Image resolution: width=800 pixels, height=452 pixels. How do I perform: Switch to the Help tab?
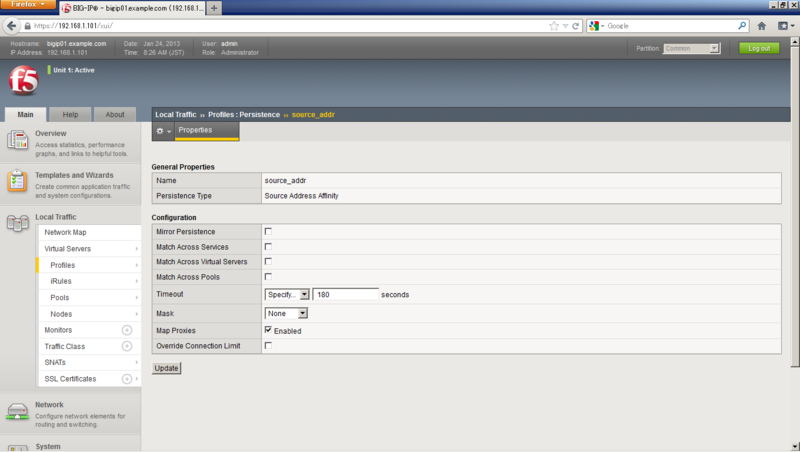[70, 114]
